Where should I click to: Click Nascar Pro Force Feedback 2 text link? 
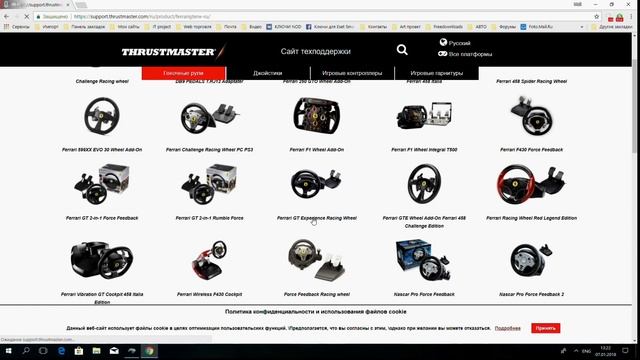click(531, 294)
